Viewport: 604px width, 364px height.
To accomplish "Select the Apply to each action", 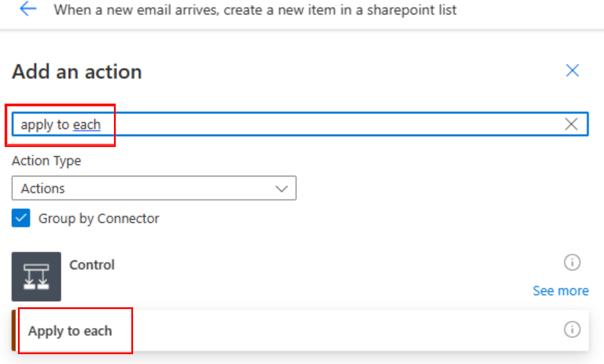I will tap(300, 330).
